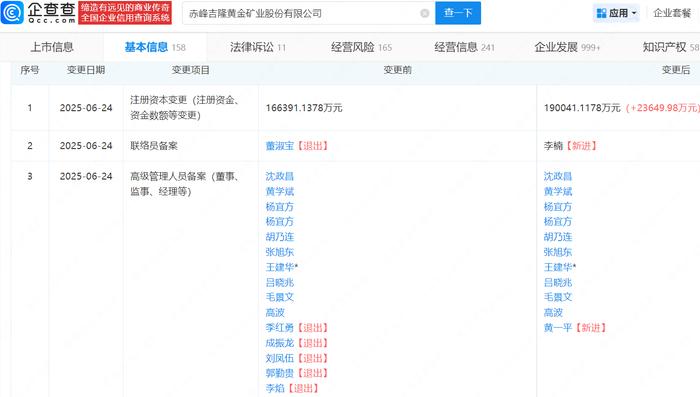Screen dimensions: 700x397
Task: Click the date 2025-06-24 in row 1
Action: tap(86, 108)
